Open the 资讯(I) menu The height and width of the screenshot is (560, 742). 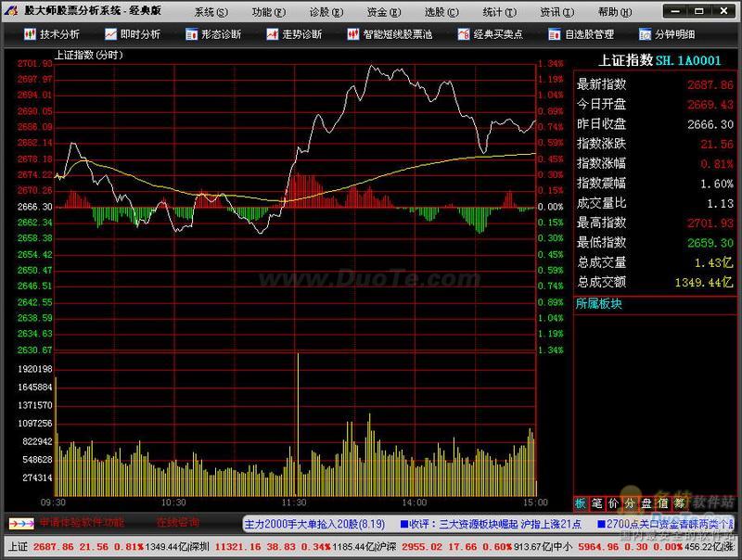point(557,12)
